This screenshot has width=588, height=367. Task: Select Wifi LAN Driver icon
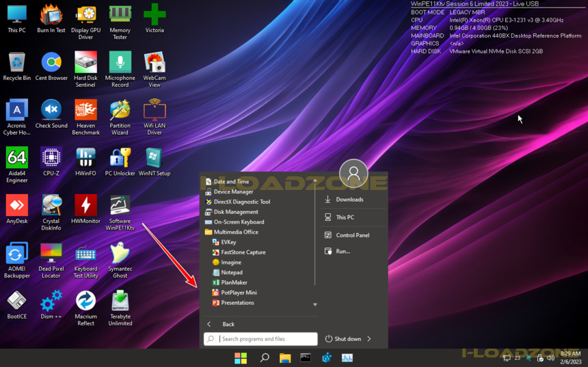(155, 118)
